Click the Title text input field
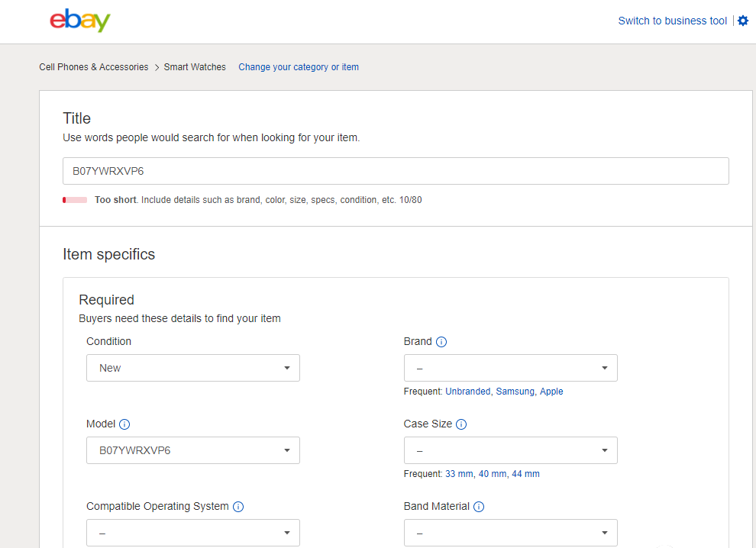 point(396,171)
